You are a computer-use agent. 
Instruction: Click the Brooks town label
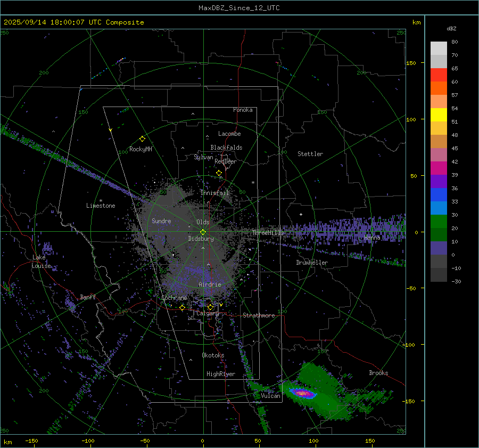(378, 373)
